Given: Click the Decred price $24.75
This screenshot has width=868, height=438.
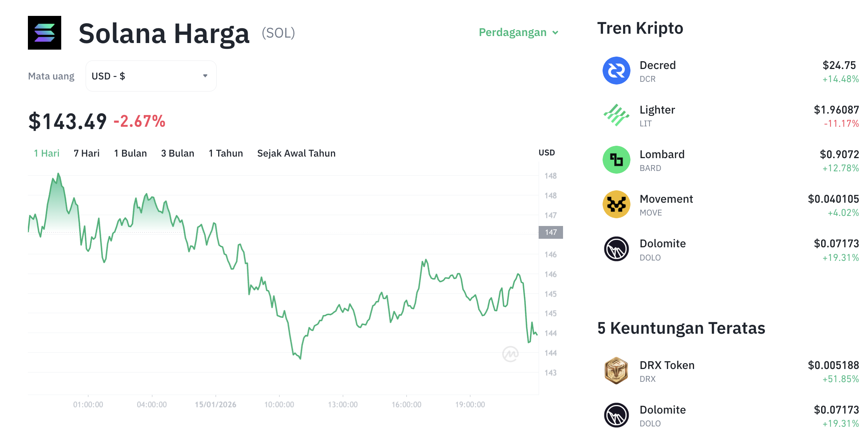Looking at the screenshot, I should pyautogui.click(x=839, y=65).
